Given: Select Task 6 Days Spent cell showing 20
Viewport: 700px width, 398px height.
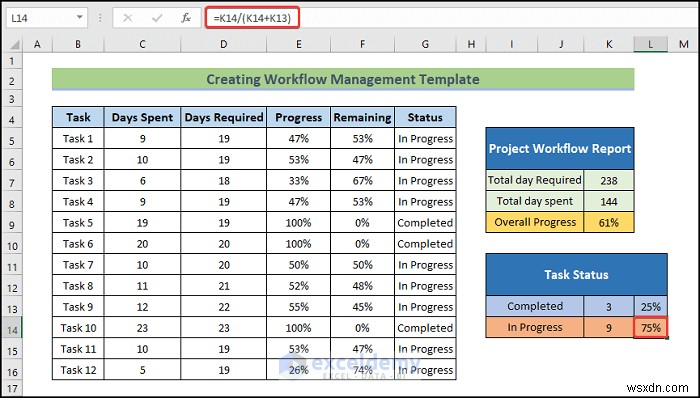Looking at the screenshot, I should pyautogui.click(x=142, y=244).
